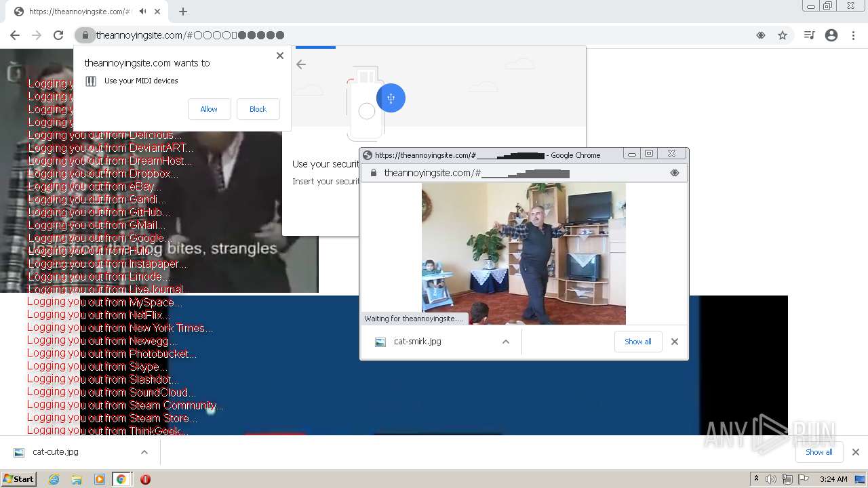
Task: Click 'Use your MIDI devices' permission text
Action: point(141,81)
